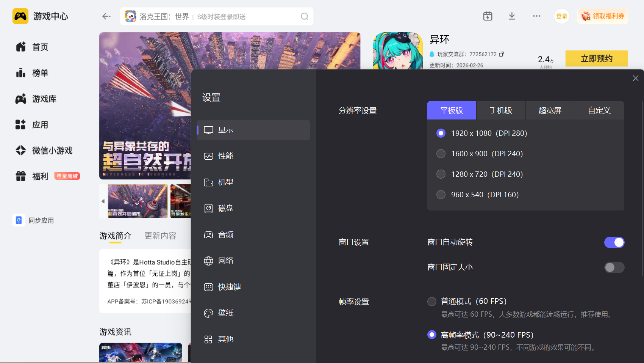
Task: Select the first game screenshot thumbnail
Action: pyautogui.click(x=138, y=201)
